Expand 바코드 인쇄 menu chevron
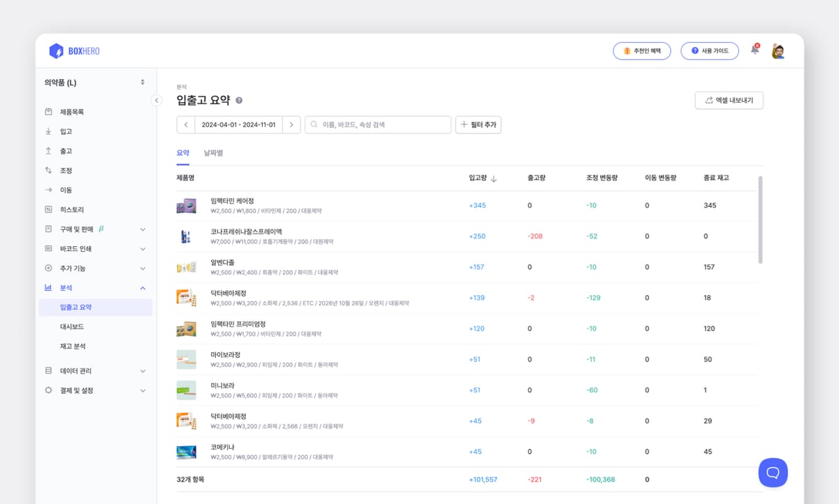Viewport: 839px width, 504px height. 143,249
